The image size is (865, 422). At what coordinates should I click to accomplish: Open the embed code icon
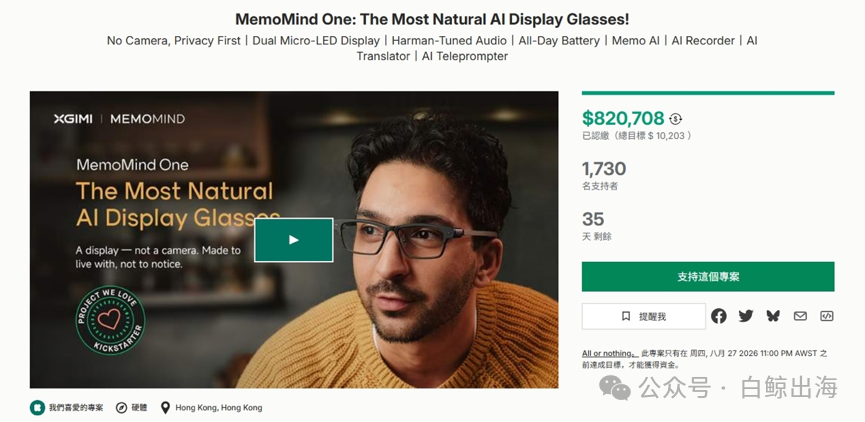826,316
